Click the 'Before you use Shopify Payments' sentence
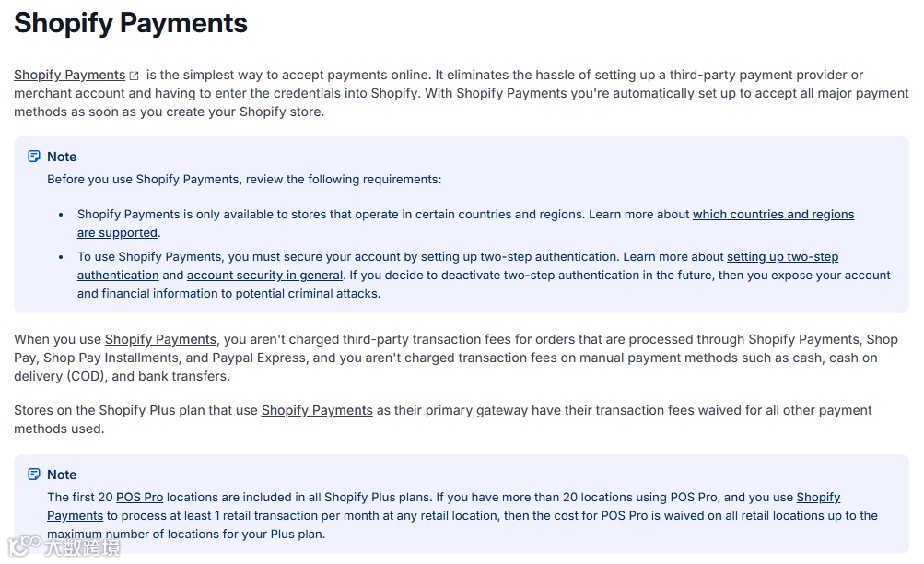Screen dimensions: 924x564 244,179
